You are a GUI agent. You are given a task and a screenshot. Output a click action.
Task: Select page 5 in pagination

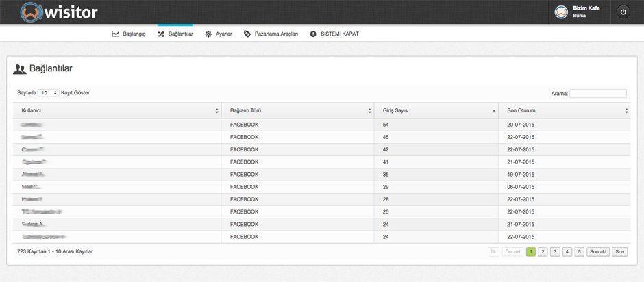(579, 252)
